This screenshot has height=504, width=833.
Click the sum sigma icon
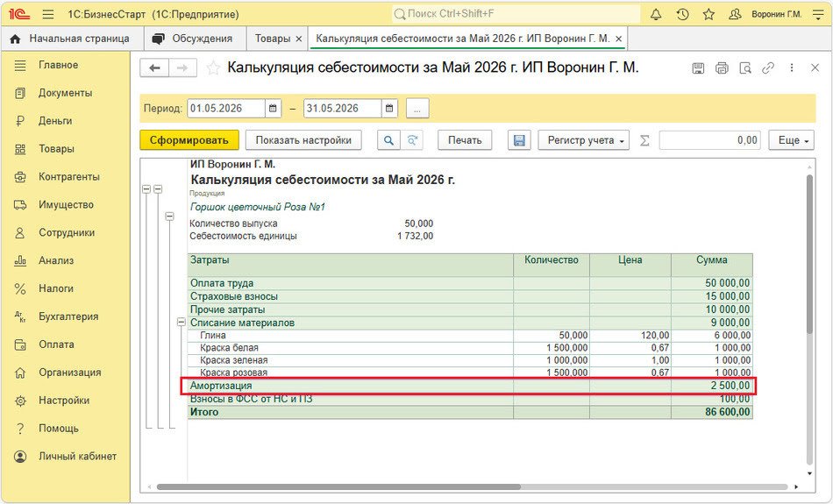coord(644,140)
